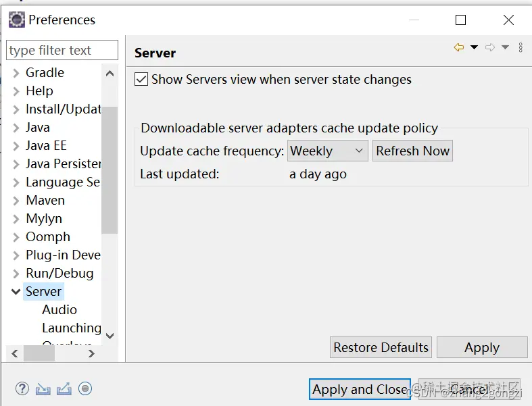Toggle Show Servers view when state changes
The width and height of the screenshot is (532, 406).
pos(141,79)
